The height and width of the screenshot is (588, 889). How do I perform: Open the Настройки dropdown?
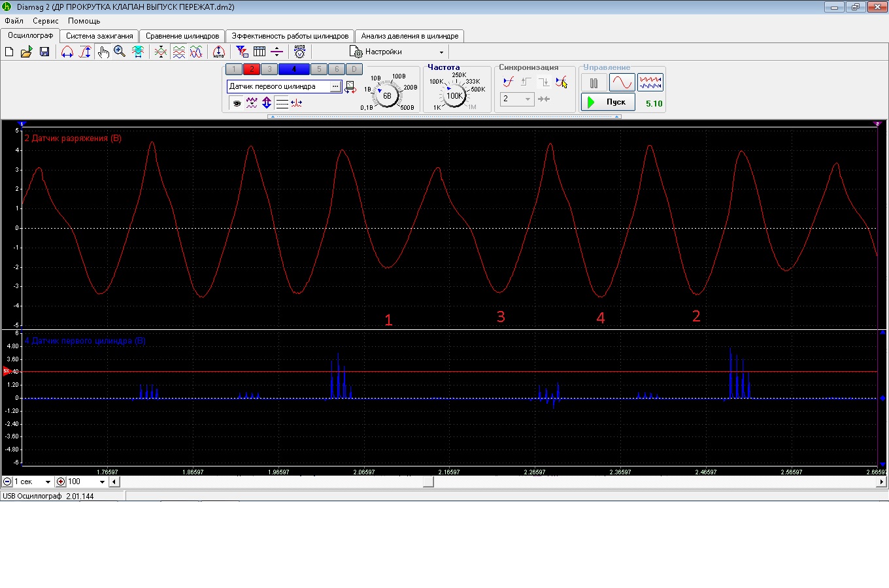tap(397, 52)
